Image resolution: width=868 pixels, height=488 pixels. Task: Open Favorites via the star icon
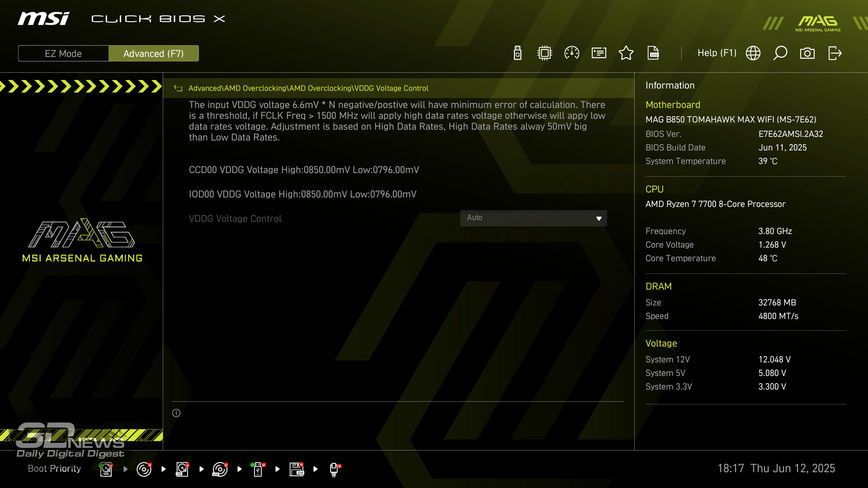tap(626, 53)
